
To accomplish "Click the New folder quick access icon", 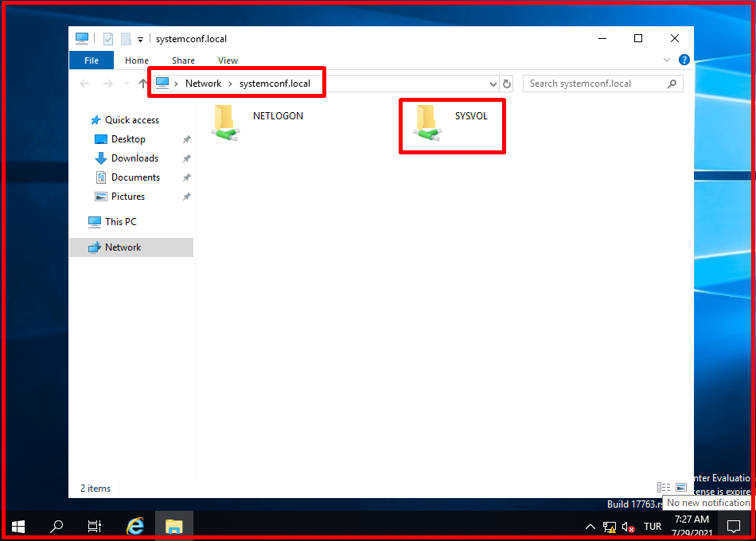I will click(126, 38).
